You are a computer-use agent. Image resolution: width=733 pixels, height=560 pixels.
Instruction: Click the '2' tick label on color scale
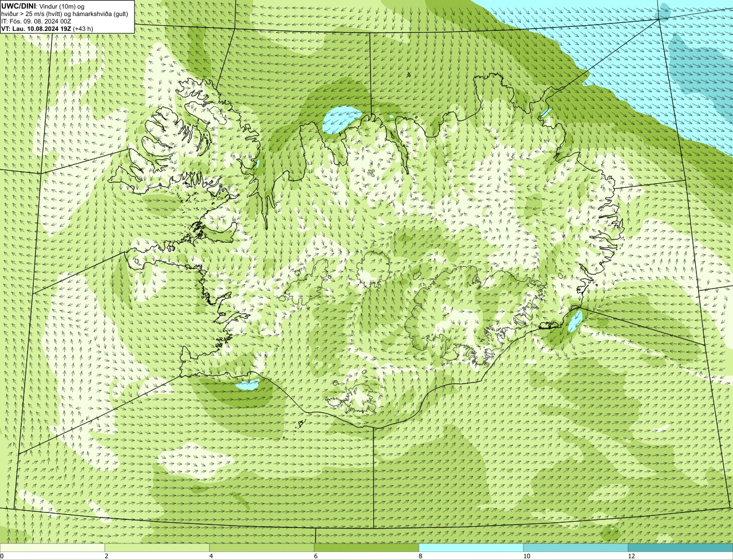click(107, 556)
